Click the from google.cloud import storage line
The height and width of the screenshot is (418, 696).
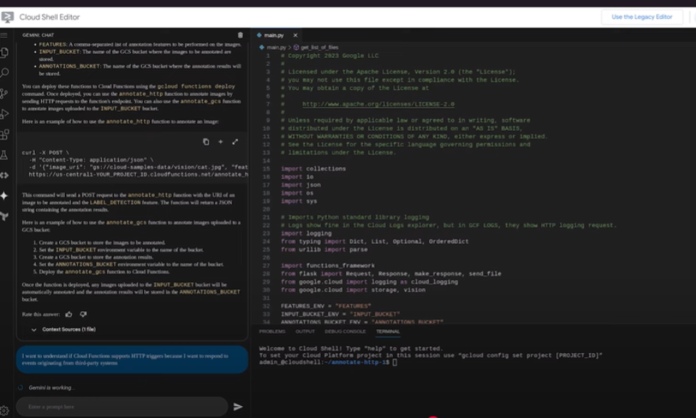click(x=353, y=290)
